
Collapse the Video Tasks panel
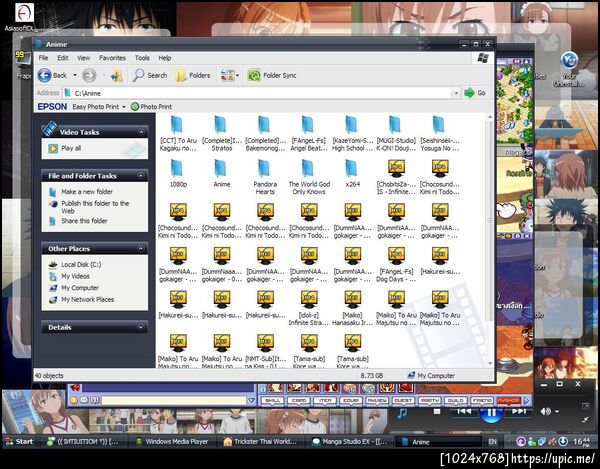coord(141,132)
